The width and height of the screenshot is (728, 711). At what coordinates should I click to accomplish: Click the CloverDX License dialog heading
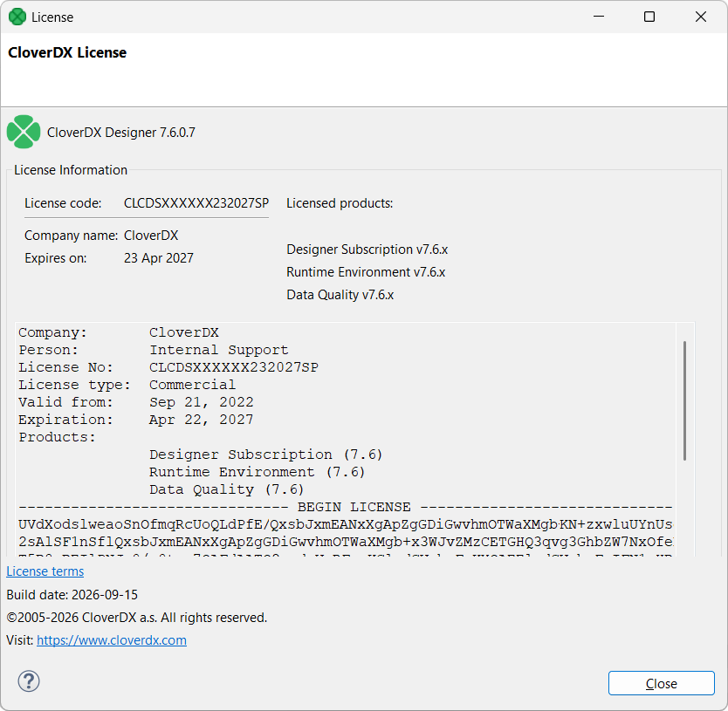pyautogui.click(x=67, y=52)
